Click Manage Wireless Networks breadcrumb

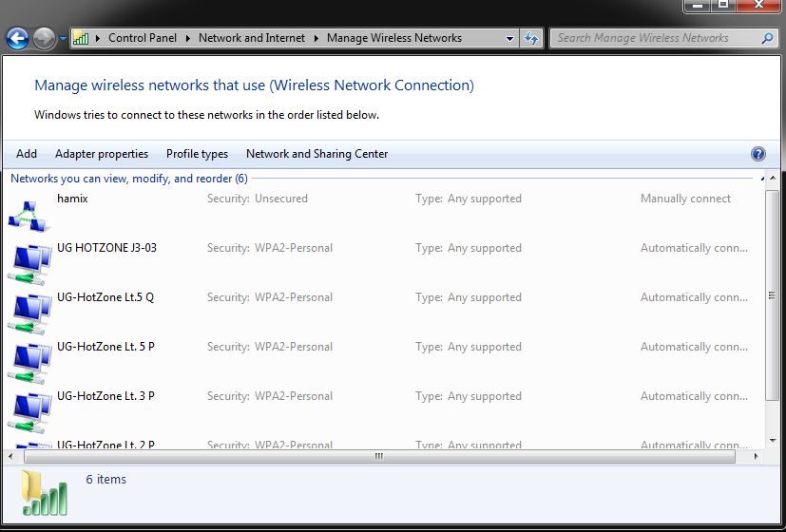394,38
